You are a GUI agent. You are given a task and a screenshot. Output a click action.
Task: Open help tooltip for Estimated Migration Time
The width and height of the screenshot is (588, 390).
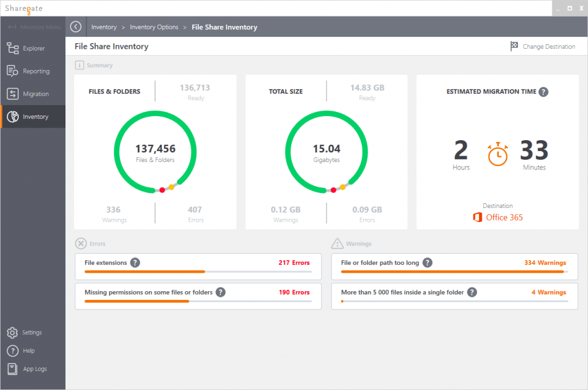(x=543, y=91)
